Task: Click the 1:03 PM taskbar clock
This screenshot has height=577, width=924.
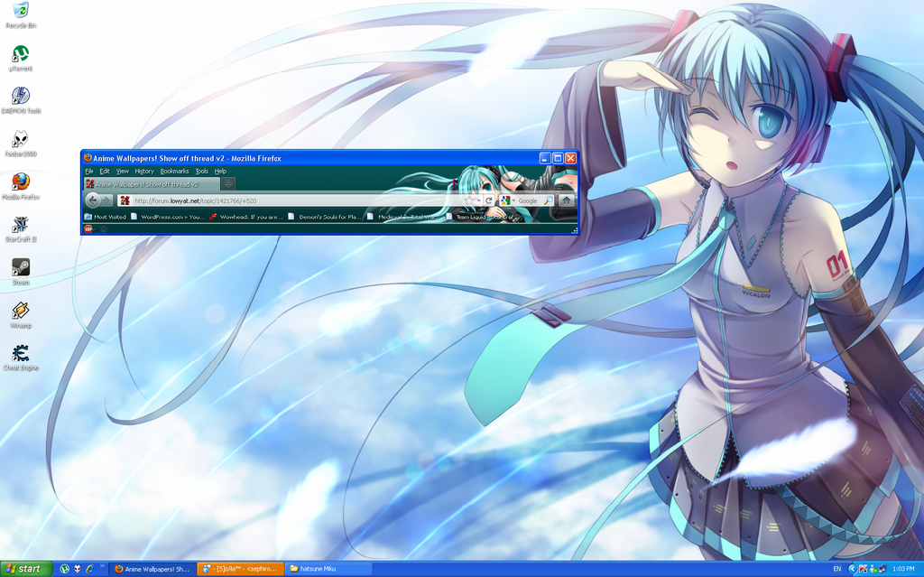Action: pos(902,569)
